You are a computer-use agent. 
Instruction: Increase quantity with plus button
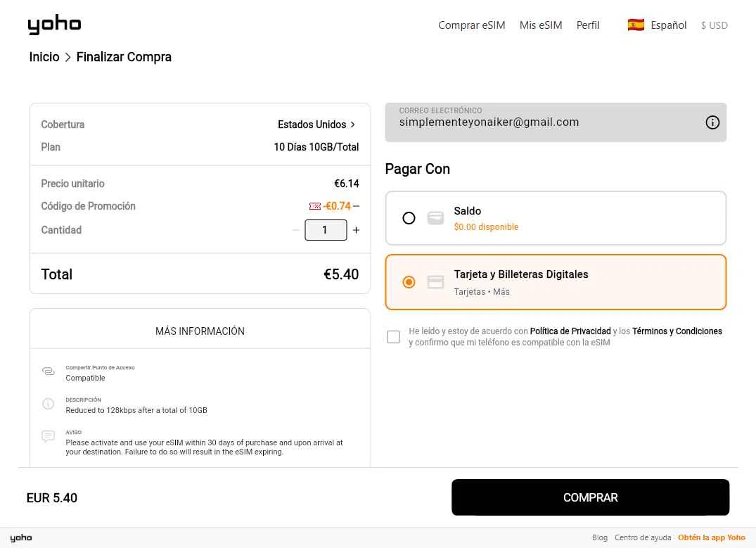[x=356, y=230]
